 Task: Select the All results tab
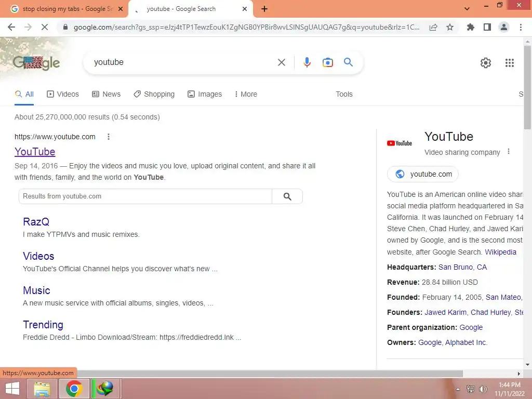pos(24,95)
